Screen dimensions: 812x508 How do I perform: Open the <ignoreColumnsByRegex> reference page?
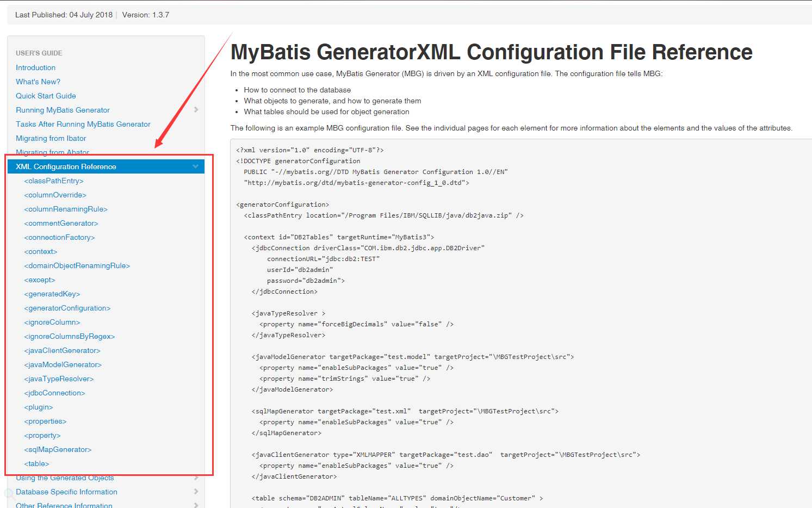pos(70,336)
